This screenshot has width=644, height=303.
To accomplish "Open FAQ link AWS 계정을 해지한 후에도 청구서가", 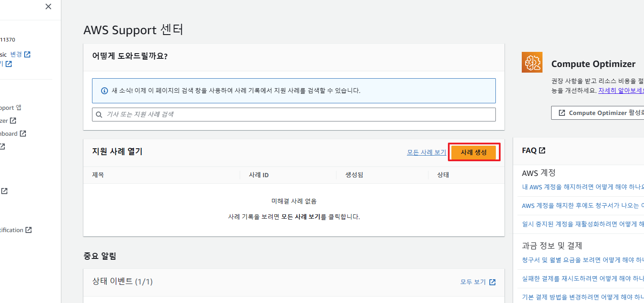I will point(583,205).
